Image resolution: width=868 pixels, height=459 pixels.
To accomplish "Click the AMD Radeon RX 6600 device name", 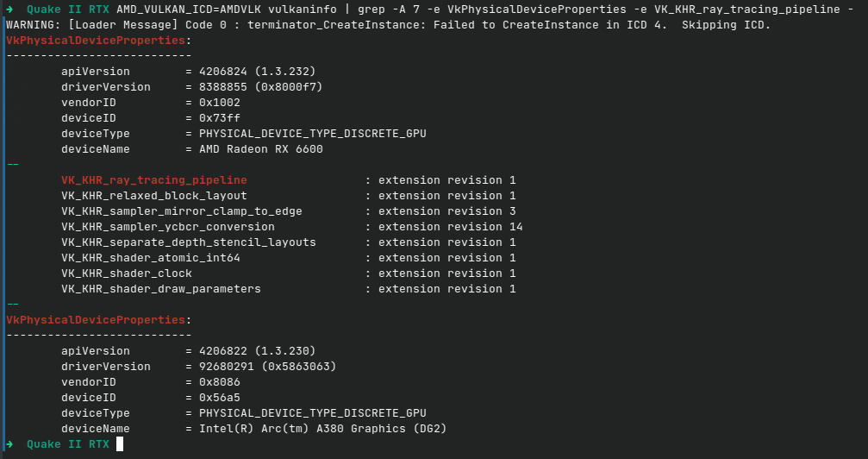I will (260, 149).
